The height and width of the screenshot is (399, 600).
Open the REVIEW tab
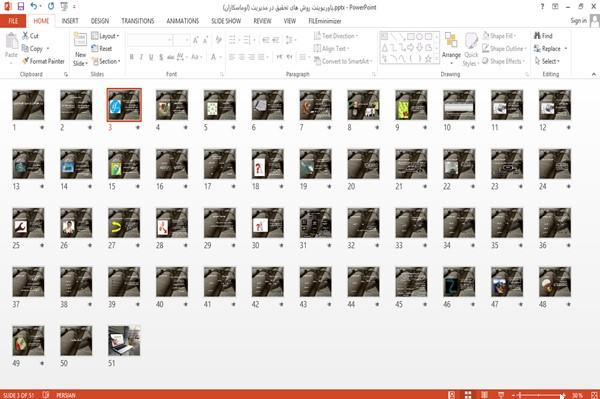point(262,21)
